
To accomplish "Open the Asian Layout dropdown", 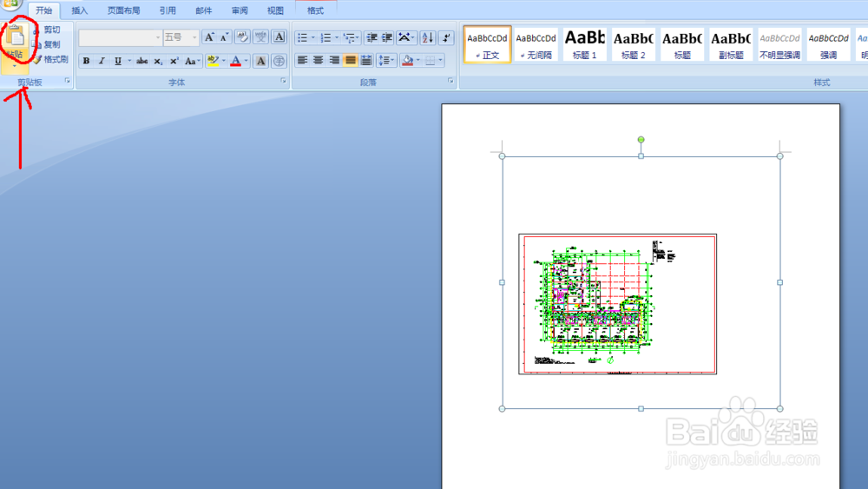I will tap(406, 37).
